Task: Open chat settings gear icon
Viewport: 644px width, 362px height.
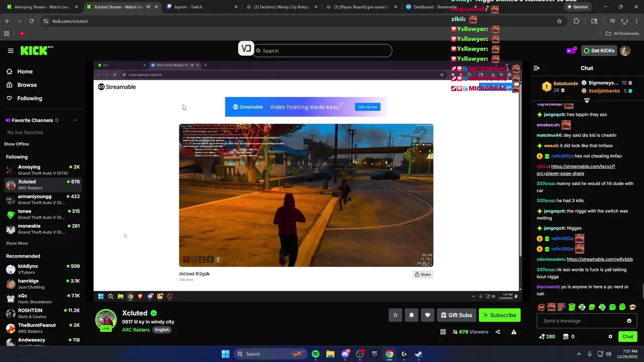Action: (x=610, y=336)
